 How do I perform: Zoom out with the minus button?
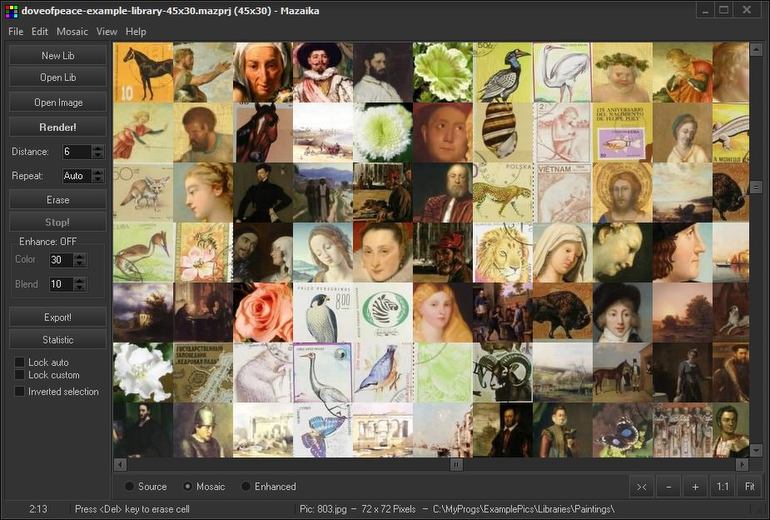[x=668, y=487]
